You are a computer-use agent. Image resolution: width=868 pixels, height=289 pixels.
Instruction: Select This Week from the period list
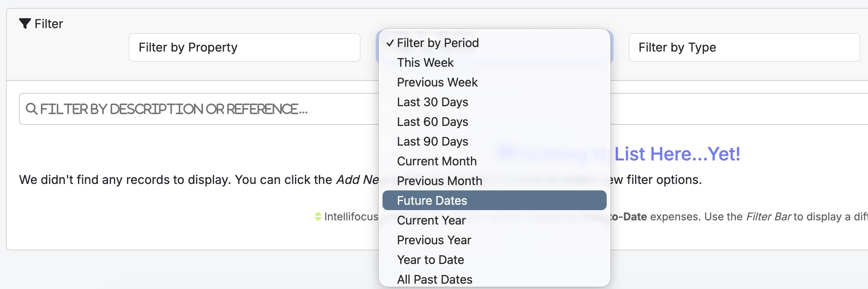tap(425, 63)
